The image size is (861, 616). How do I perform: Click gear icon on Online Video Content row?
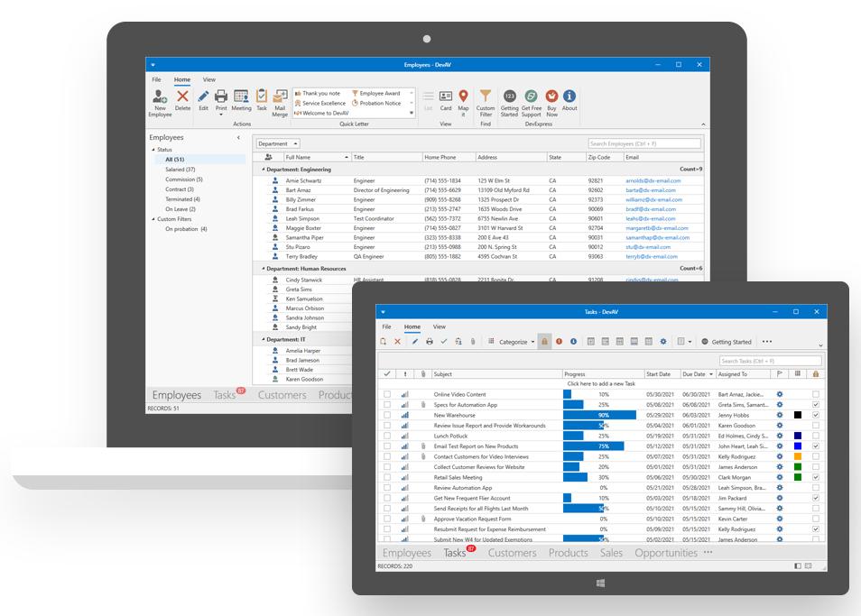click(x=779, y=394)
